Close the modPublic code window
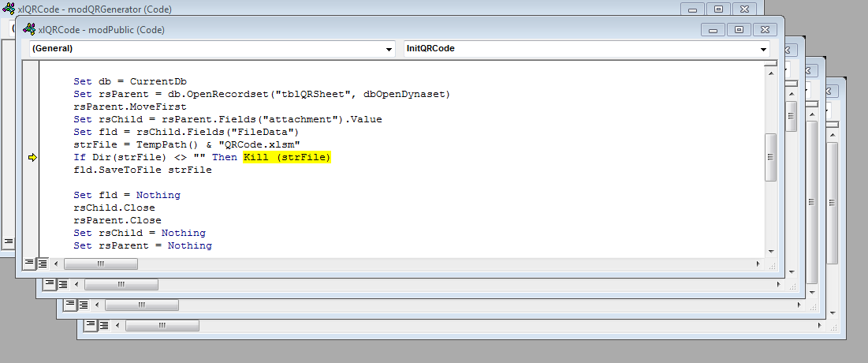Image resolution: width=868 pixels, height=363 pixels. 764,30
